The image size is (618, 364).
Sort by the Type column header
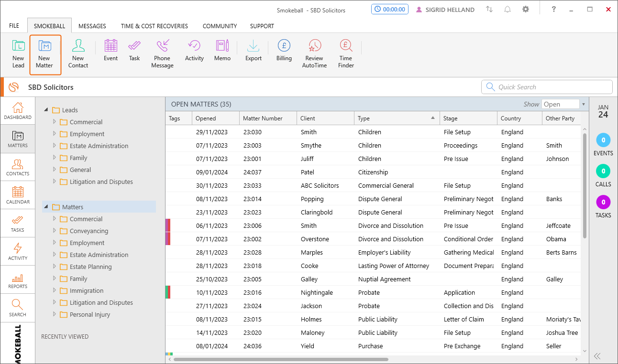click(x=397, y=118)
